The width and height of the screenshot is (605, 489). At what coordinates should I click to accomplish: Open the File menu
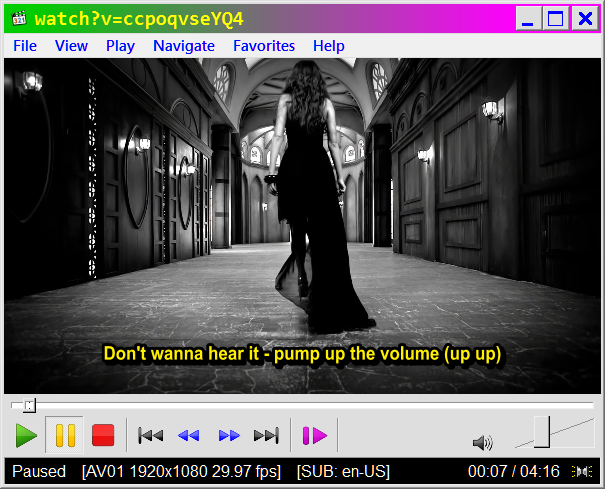point(25,46)
